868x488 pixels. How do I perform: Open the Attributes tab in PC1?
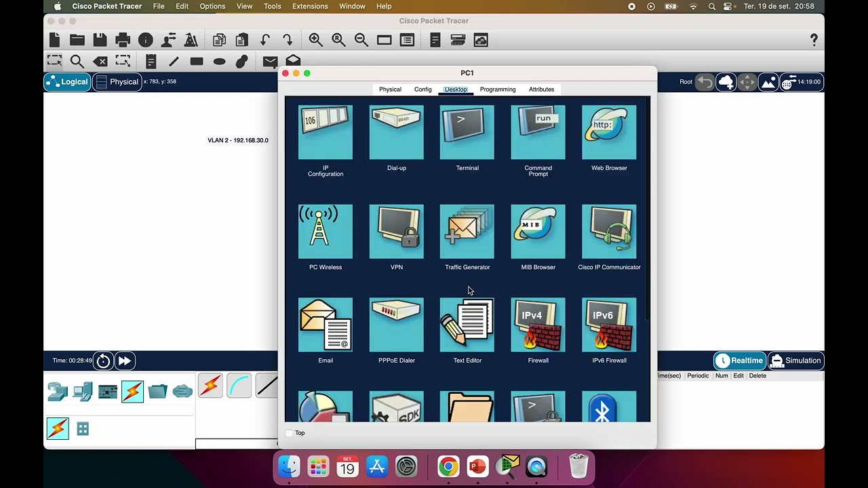541,89
